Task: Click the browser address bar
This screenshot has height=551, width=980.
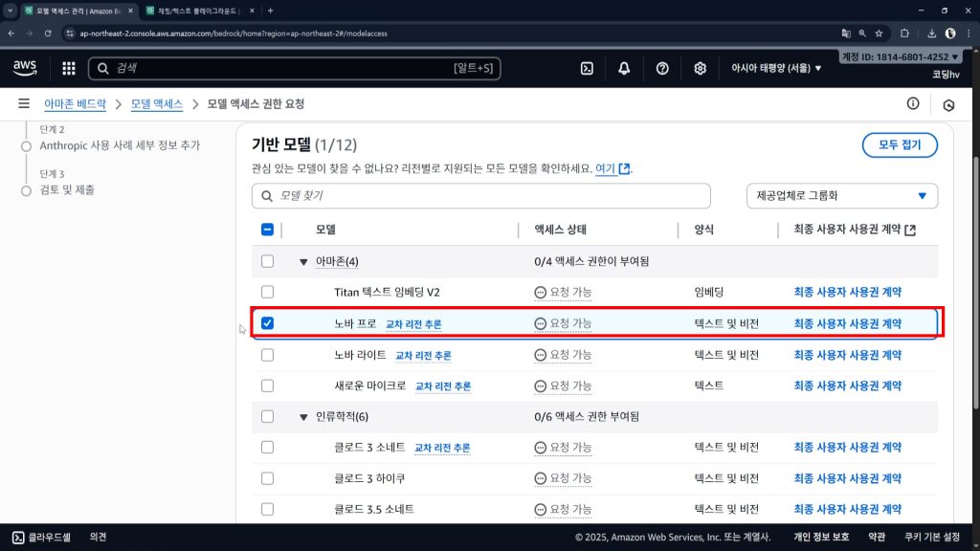Action: click(450, 33)
